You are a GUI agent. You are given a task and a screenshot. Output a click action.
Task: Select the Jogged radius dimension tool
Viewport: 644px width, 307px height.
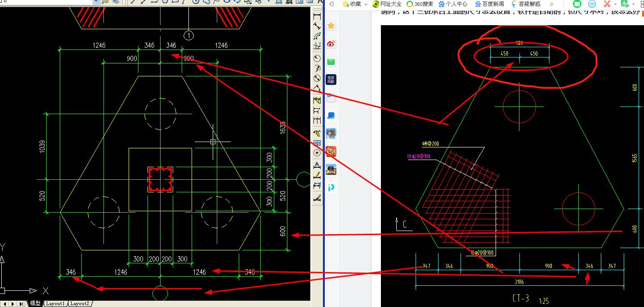coord(317,68)
